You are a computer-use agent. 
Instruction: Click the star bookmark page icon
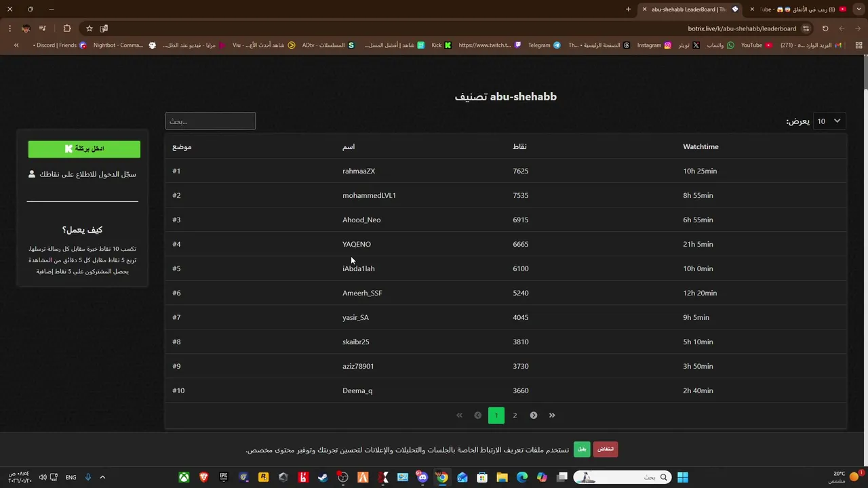click(89, 28)
